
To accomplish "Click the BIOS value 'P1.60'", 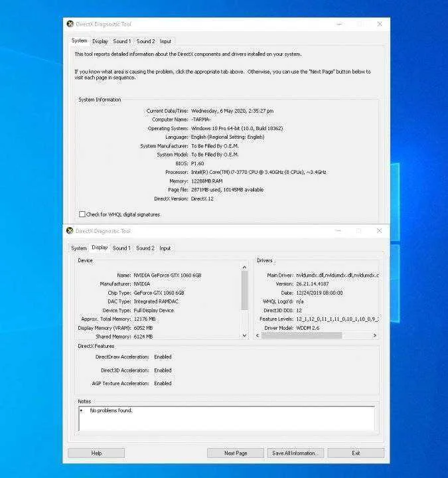I will tap(198, 164).
